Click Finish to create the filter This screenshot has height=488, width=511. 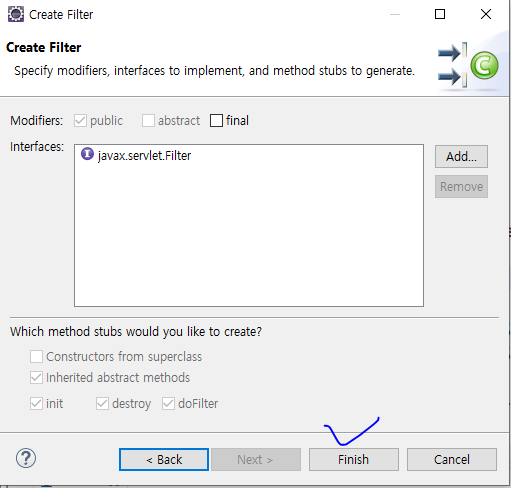(354, 460)
